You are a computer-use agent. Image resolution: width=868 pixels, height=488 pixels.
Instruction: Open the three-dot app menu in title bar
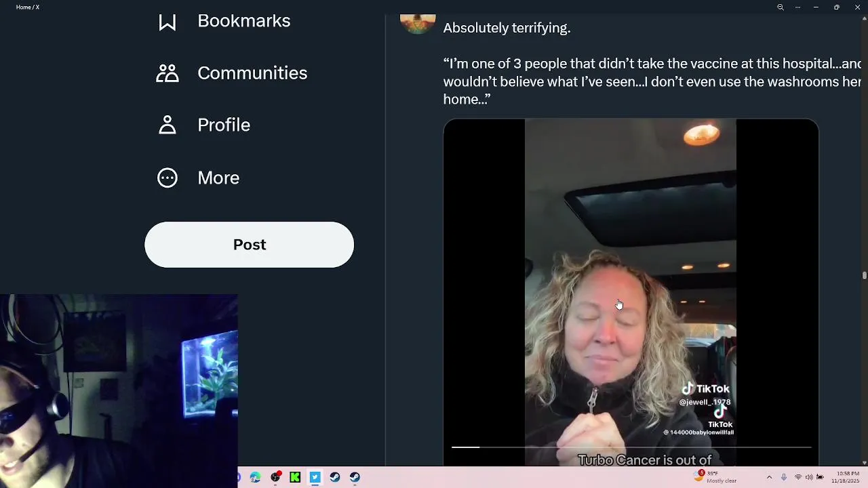[798, 7]
